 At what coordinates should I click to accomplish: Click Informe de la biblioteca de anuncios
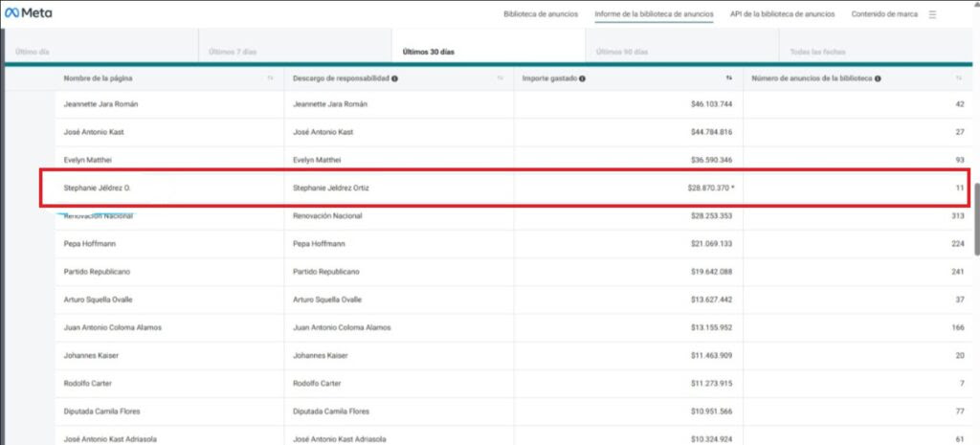654,14
